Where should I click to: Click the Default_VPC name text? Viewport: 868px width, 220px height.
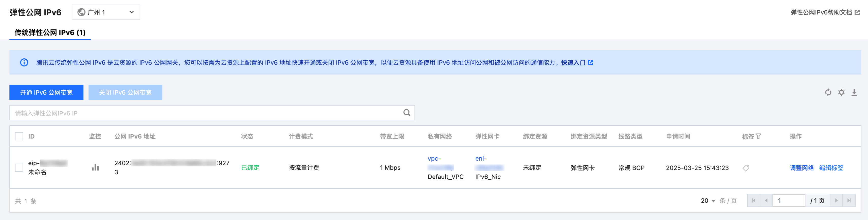pyautogui.click(x=445, y=177)
